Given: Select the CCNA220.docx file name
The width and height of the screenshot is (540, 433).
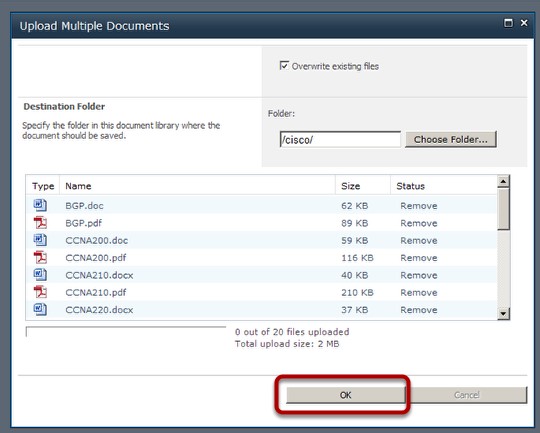Looking at the screenshot, I should (x=99, y=310).
